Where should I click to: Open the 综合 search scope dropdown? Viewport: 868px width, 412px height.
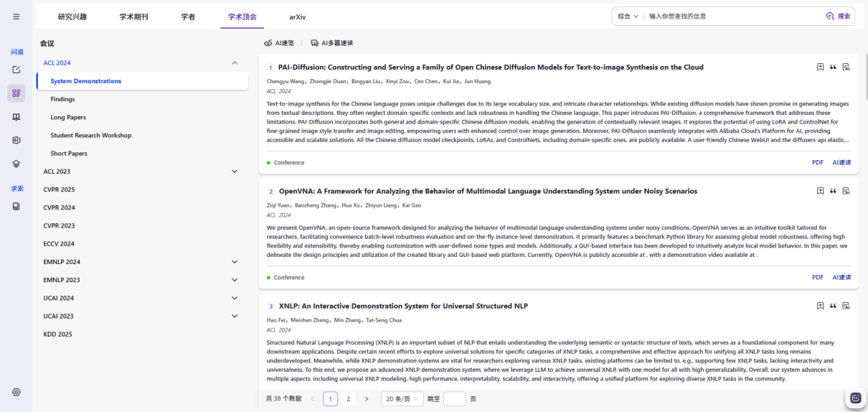628,16
